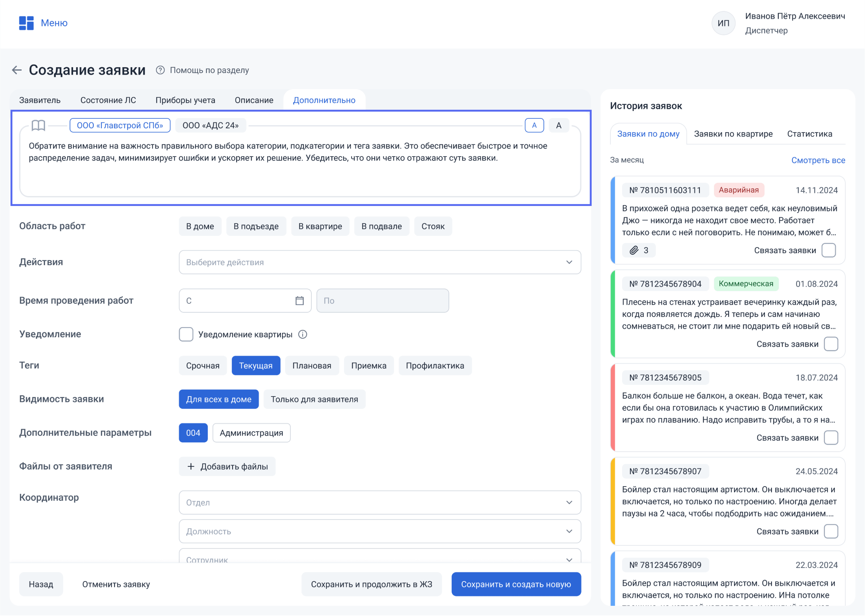Image resolution: width=866 pixels, height=616 pixels.
Task: Check Связать заявки for request 7812345678905
Action: click(x=831, y=438)
